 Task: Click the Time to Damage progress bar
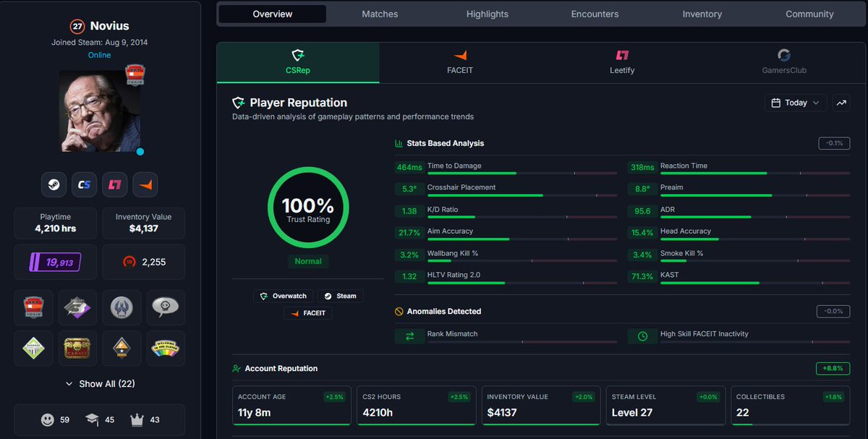pos(522,174)
